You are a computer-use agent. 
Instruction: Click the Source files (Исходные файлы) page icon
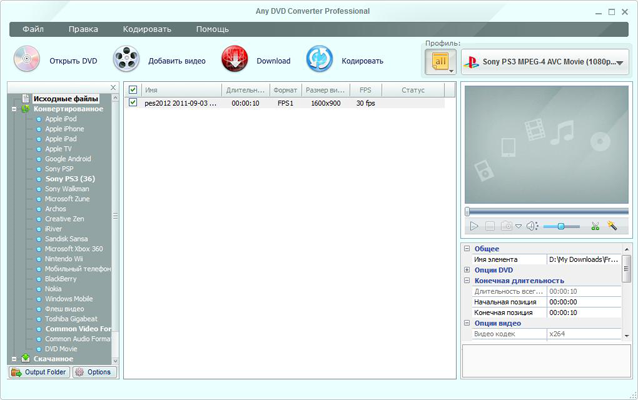[26, 98]
